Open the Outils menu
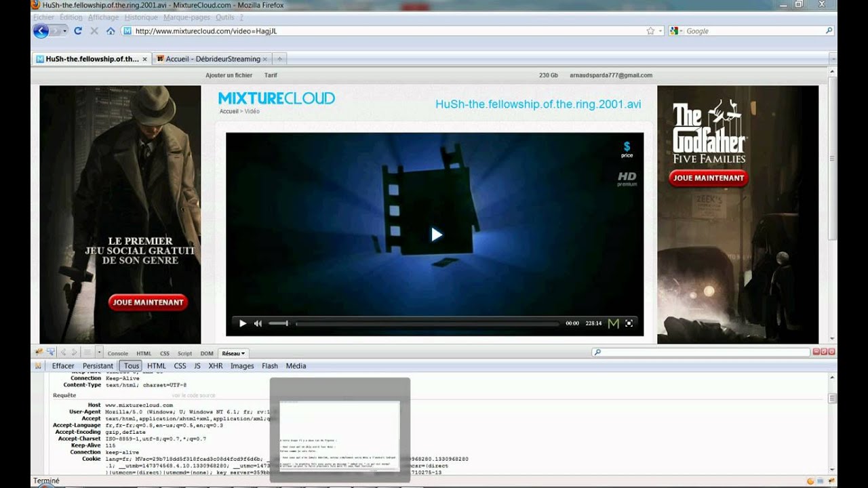The width and height of the screenshot is (868, 488). [x=224, y=17]
